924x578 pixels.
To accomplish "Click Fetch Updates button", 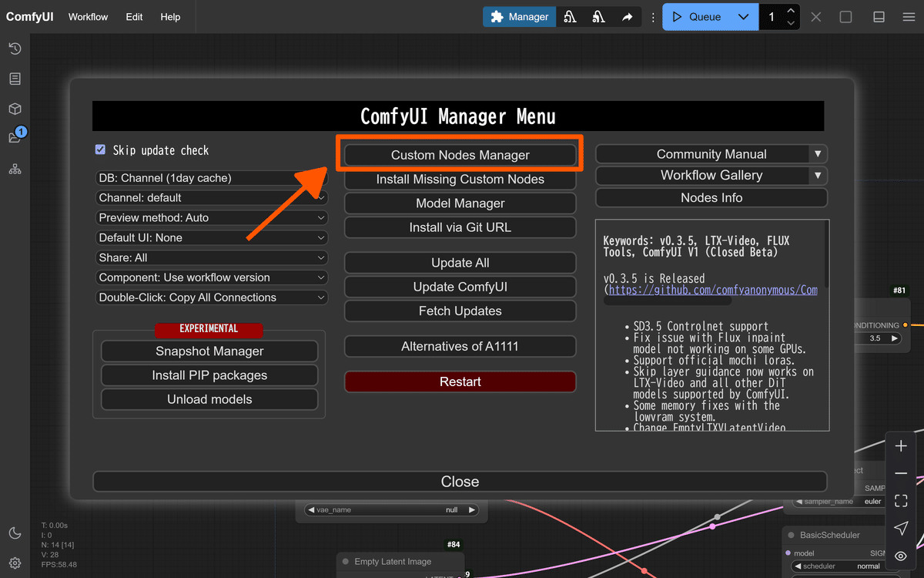I will (x=460, y=311).
